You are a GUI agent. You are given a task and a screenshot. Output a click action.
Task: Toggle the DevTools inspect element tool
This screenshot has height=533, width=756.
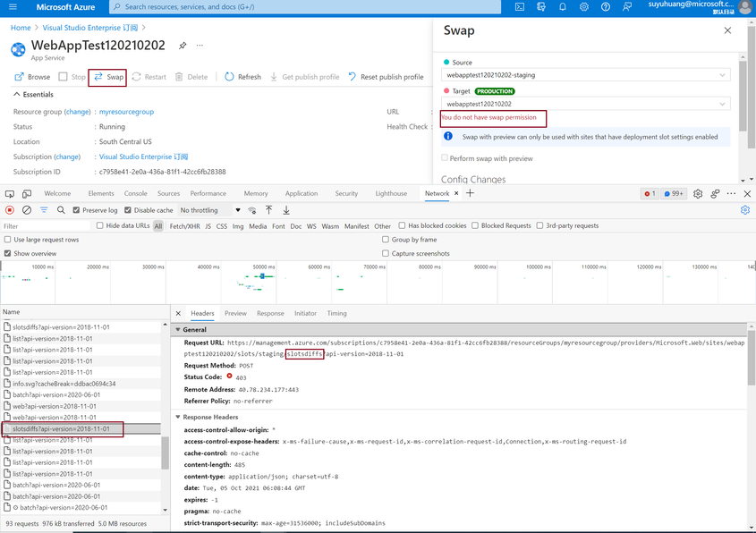click(10, 194)
